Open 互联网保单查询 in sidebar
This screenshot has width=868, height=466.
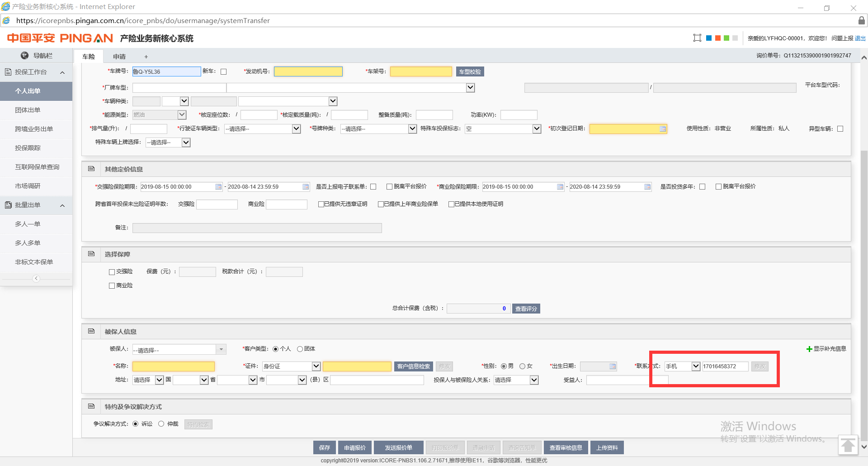coord(36,167)
